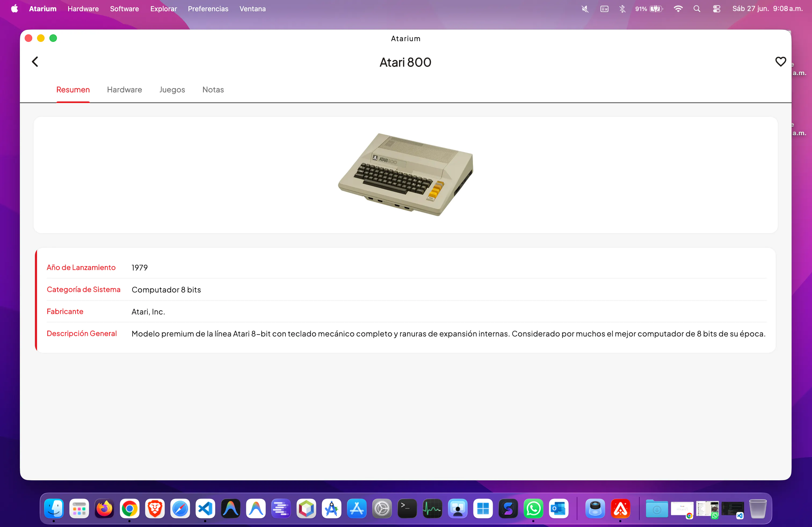The width and height of the screenshot is (812, 527).
Task: Open the Downloads folder in the dock
Action: coord(657,508)
